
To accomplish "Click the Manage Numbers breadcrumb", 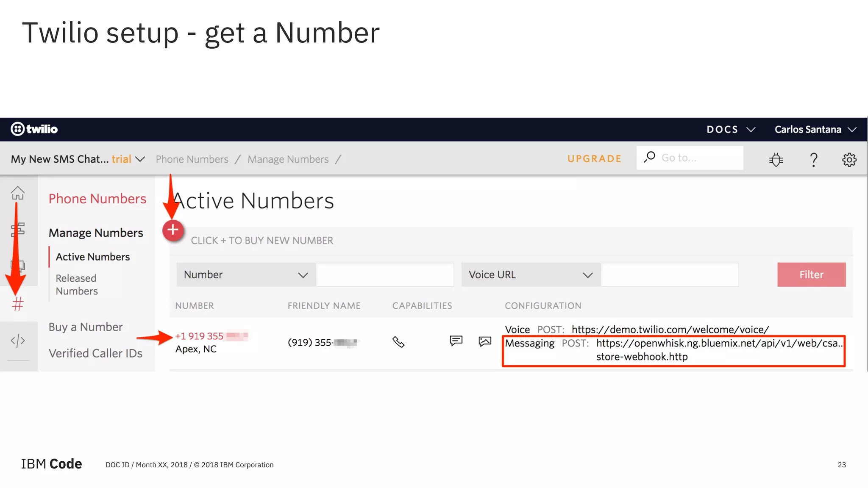I will coord(288,159).
